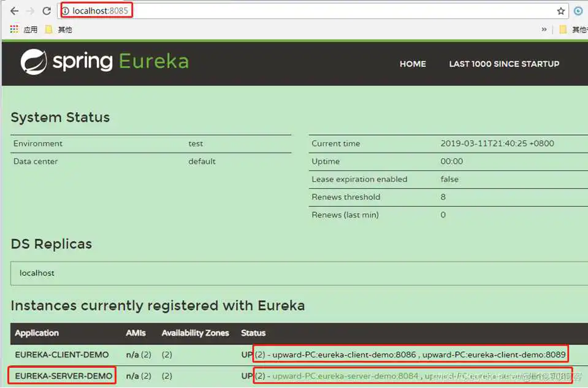Viewport: 588px width, 388px height.
Task: Click the Data center value default
Action: 202,161
